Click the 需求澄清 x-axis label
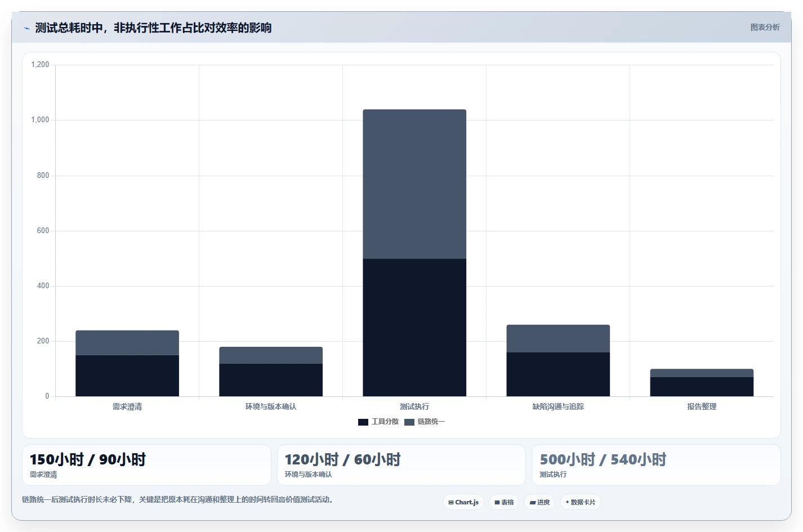803x532 pixels. (x=127, y=406)
